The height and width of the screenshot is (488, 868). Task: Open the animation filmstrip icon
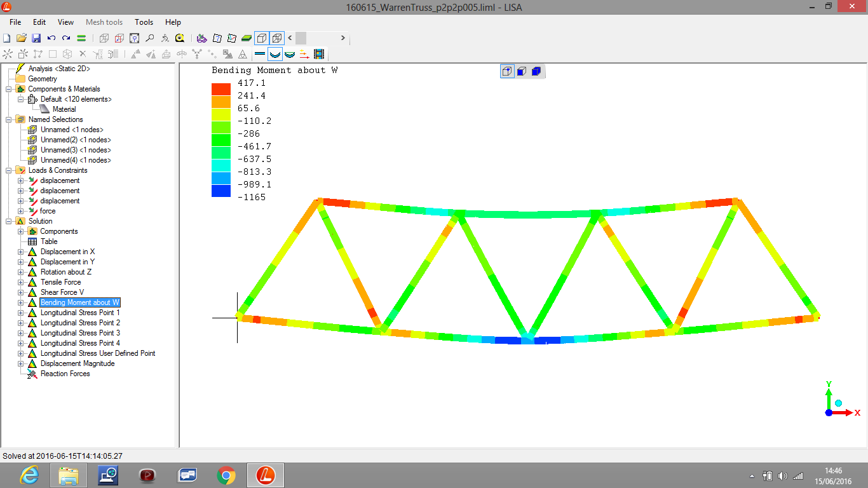coord(318,54)
